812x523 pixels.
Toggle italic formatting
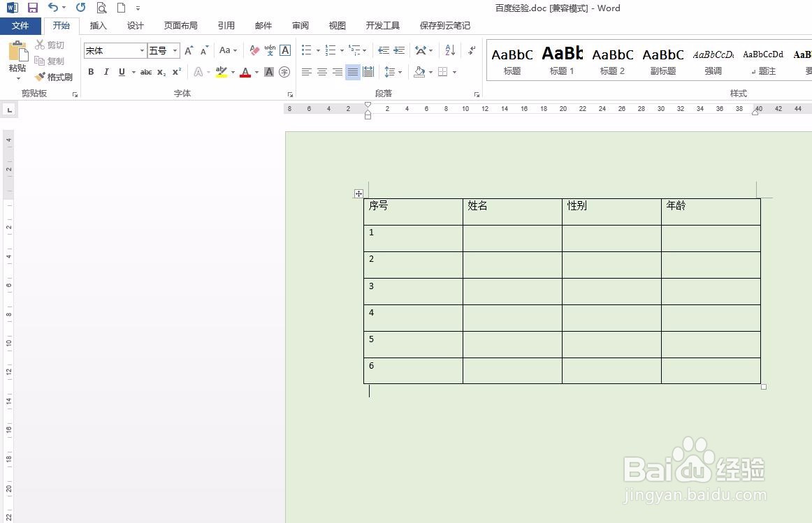pyautogui.click(x=106, y=72)
